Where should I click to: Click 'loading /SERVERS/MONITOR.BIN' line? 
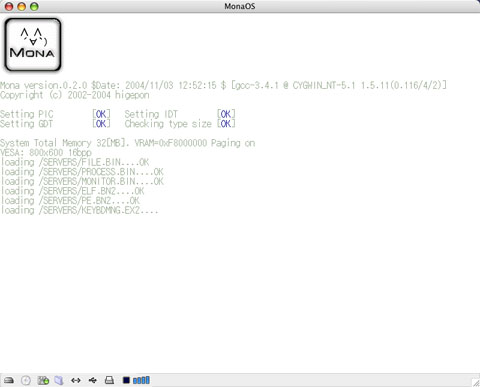pyautogui.click(x=82, y=182)
